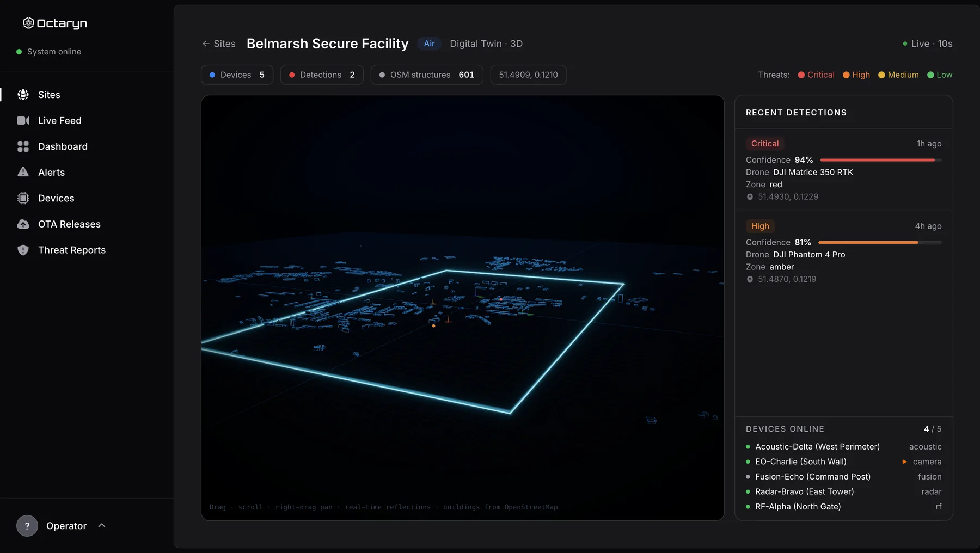Click the orange play icon beside camera

904,462
